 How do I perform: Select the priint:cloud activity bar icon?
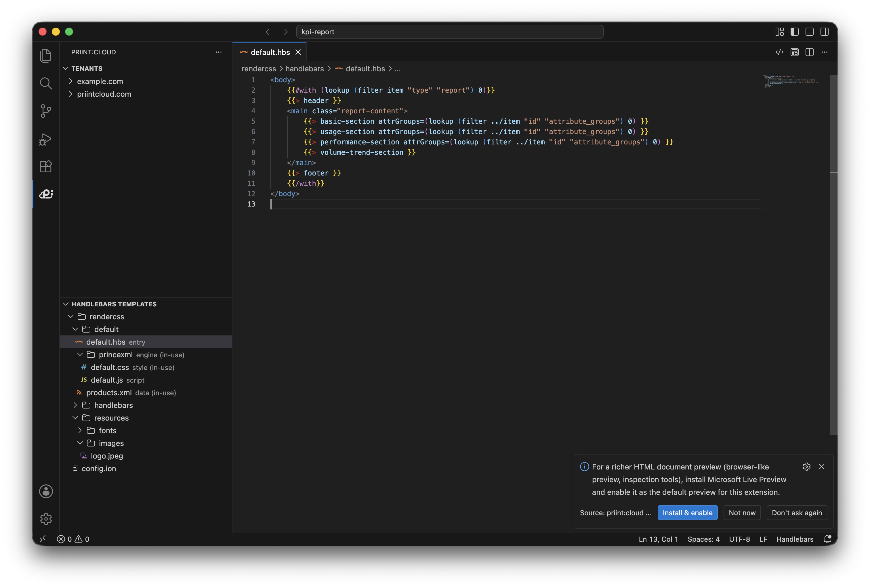click(46, 194)
